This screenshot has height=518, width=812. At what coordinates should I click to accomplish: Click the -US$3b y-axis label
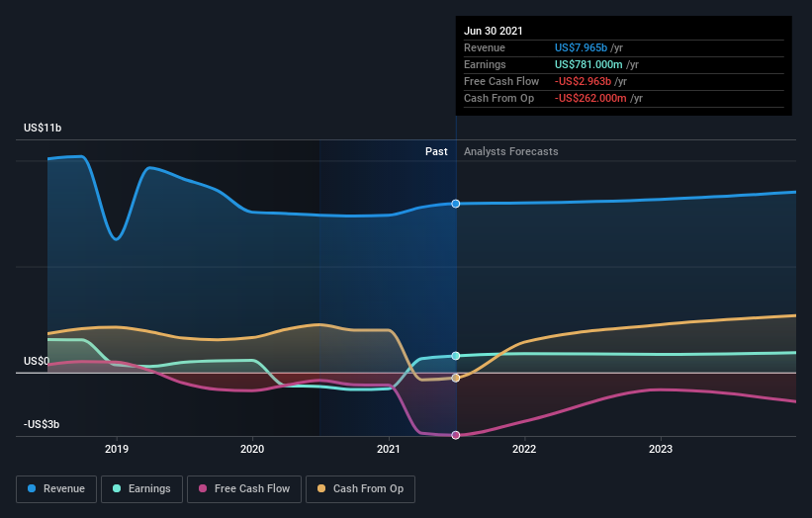click(x=42, y=424)
